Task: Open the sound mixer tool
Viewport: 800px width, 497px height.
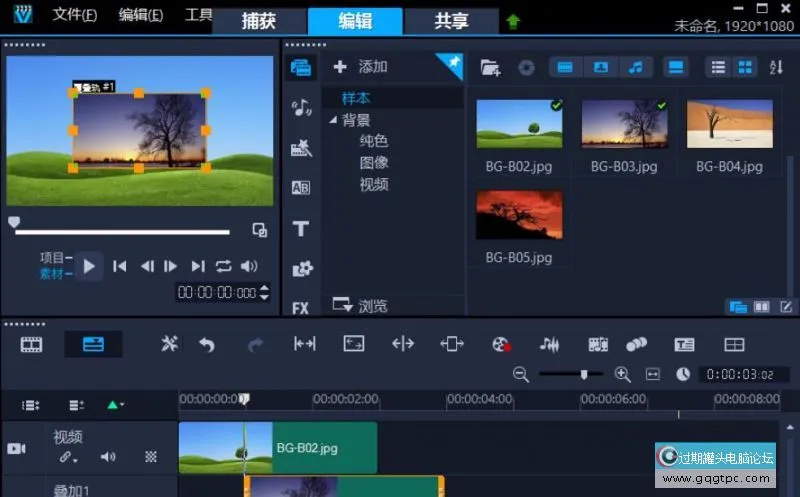Action: [x=549, y=344]
